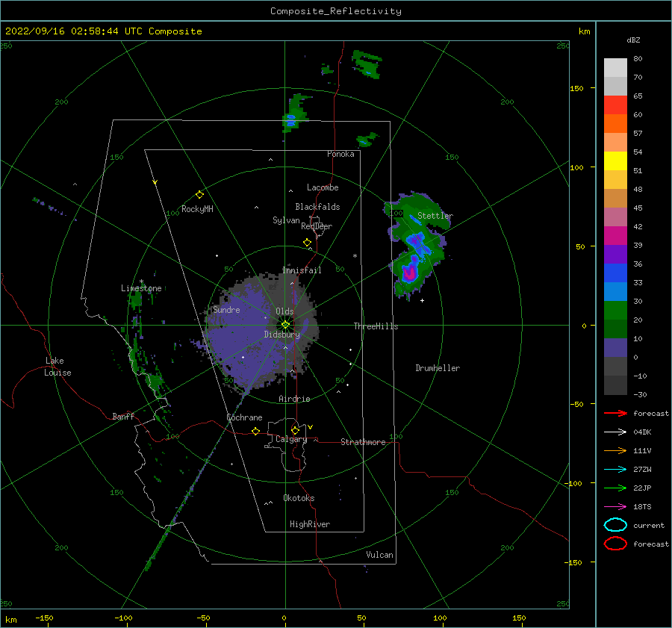
Task: Click the asterisk marker above Limestone
Action: (141, 282)
